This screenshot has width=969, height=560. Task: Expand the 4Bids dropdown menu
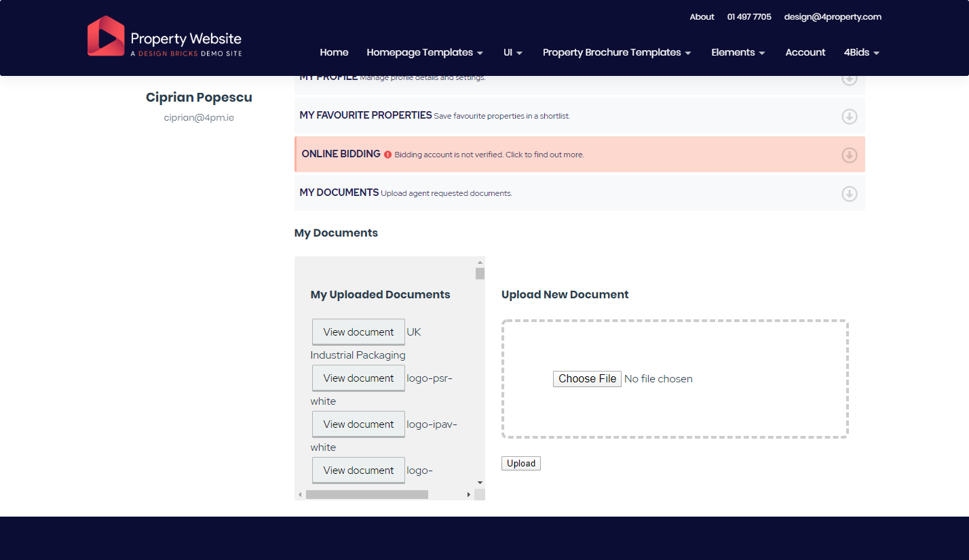(861, 52)
